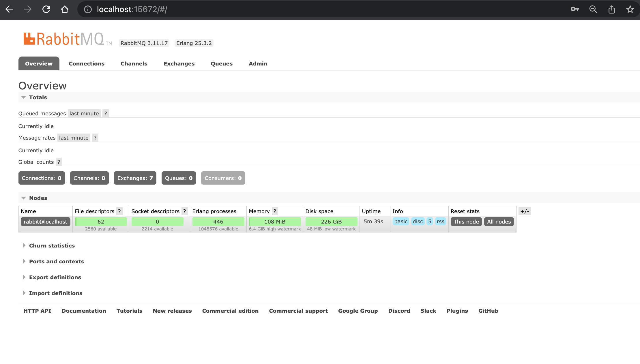
Task: Click the zoom magnifier icon in address bar
Action: (593, 10)
